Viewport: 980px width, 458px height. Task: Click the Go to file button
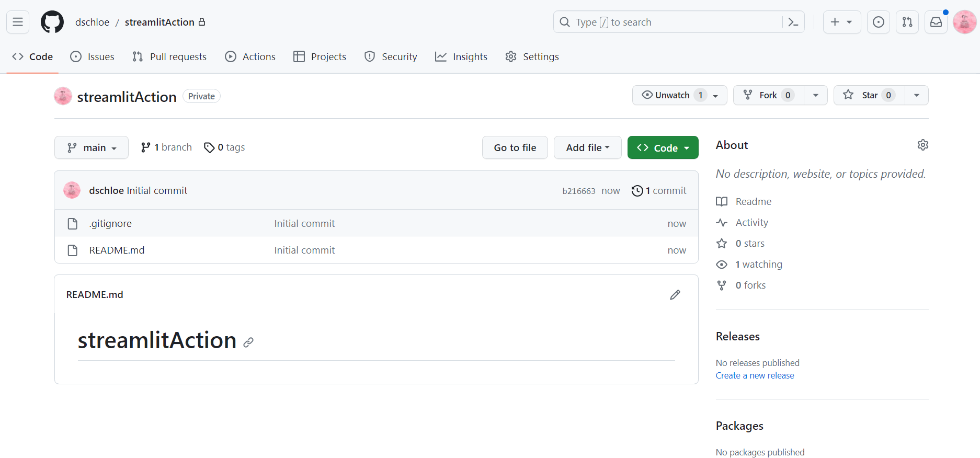coord(515,147)
